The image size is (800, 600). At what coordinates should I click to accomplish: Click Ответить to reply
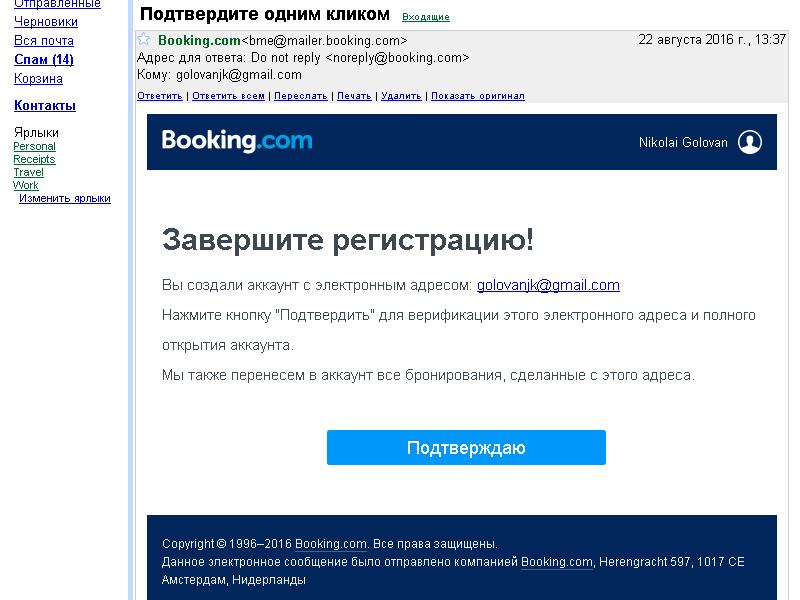click(x=160, y=96)
